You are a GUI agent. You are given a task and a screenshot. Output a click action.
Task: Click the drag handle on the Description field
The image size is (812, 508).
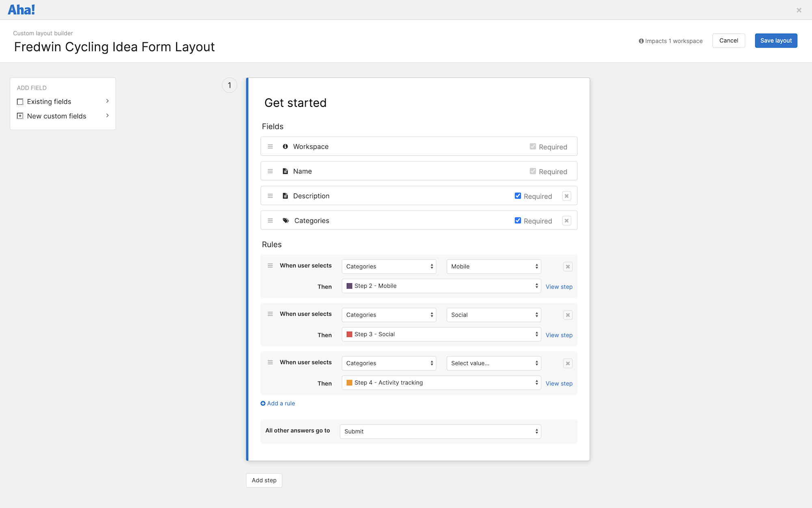pyautogui.click(x=270, y=195)
